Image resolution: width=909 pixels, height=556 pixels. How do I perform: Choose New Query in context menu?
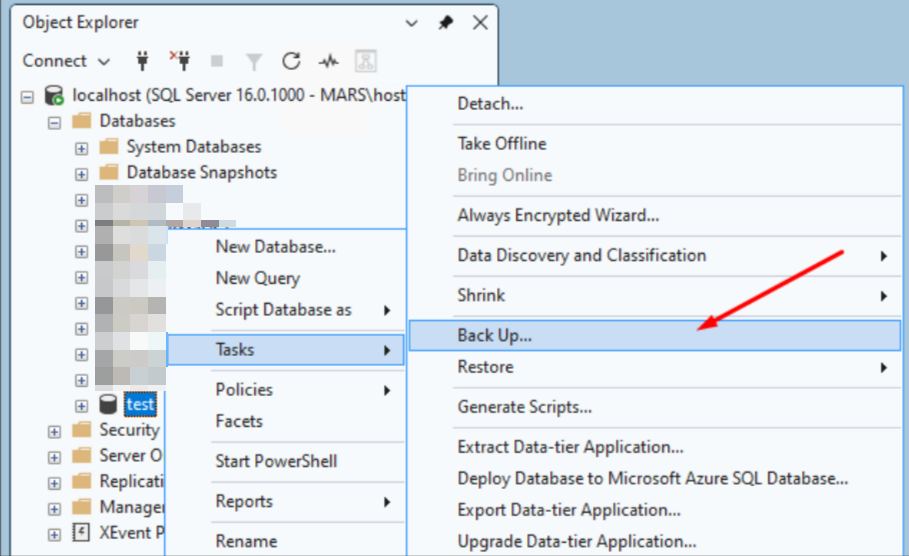(x=257, y=278)
